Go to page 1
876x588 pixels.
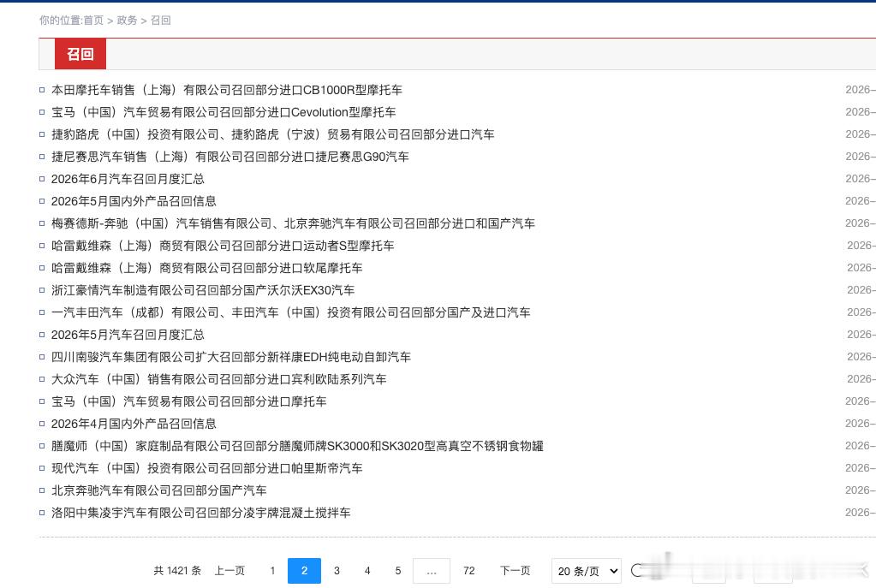click(272, 571)
